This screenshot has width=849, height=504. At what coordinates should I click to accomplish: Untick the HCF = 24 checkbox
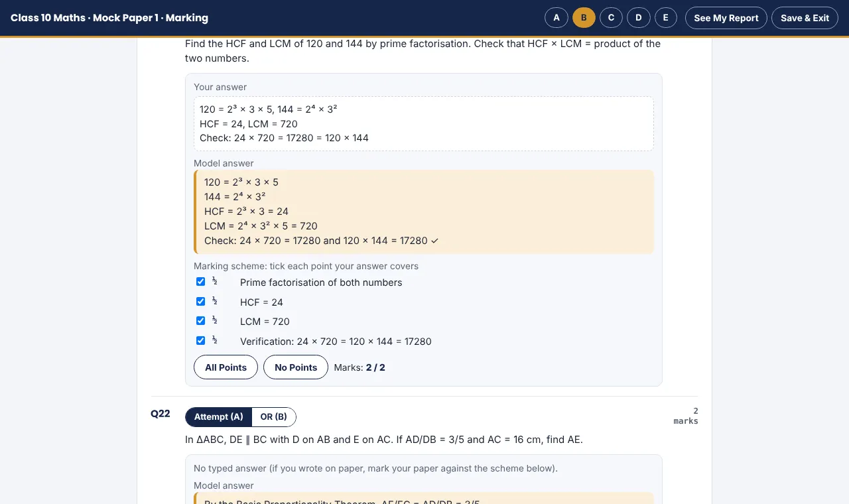pyautogui.click(x=200, y=301)
